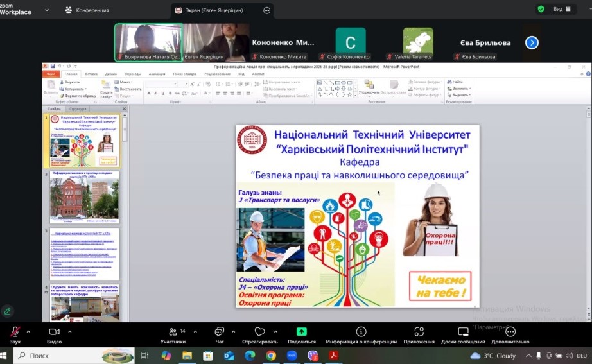
Task: Show next participants with blue arrow button
Action: click(x=532, y=42)
